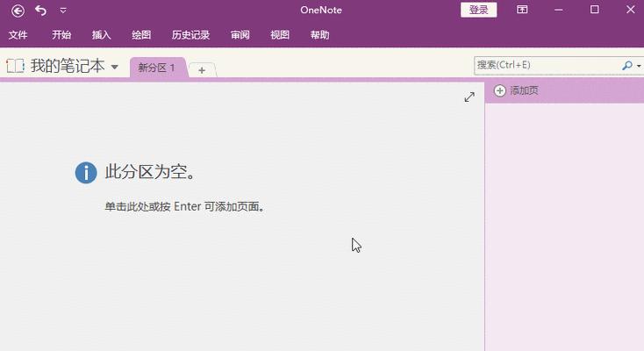The height and width of the screenshot is (351, 644).
Task: Open the 历史记录 tab
Action: [x=190, y=35]
